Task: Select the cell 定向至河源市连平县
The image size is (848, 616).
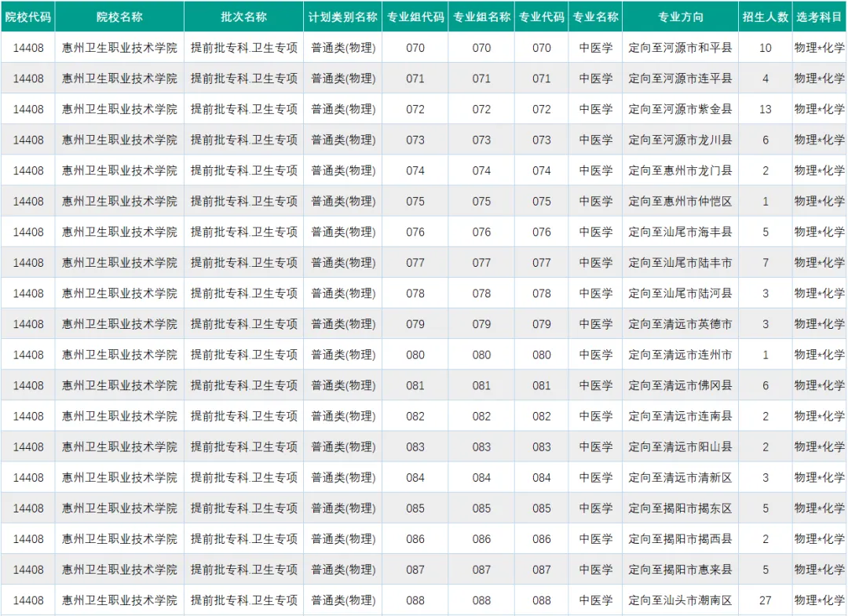Action: (x=680, y=78)
